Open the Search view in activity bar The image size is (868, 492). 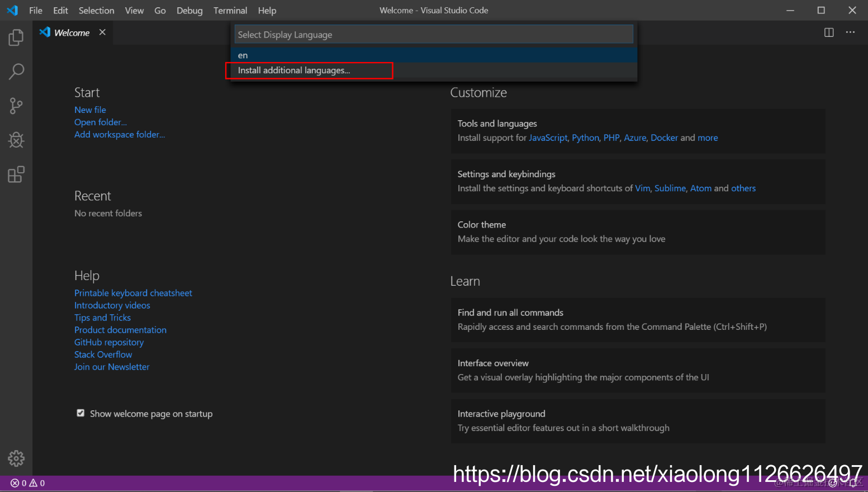(x=16, y=72)
